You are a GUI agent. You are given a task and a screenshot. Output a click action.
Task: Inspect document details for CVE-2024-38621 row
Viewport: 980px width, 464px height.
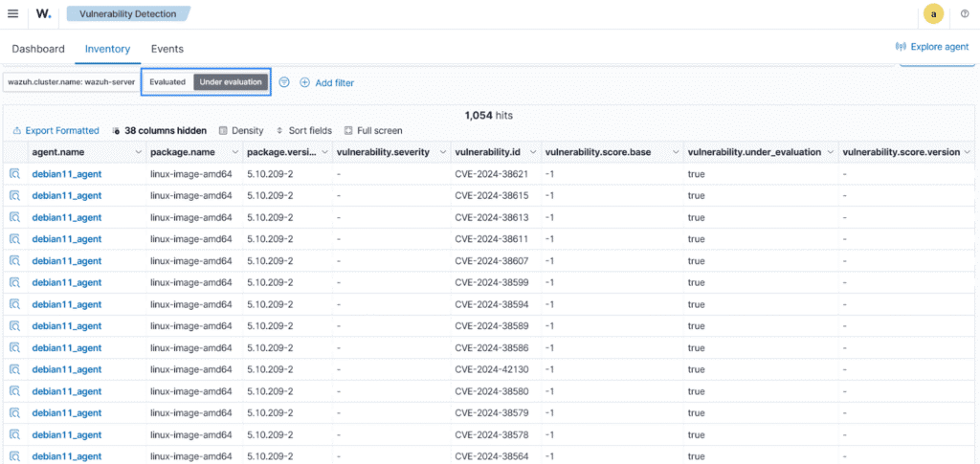pos(15,174)
